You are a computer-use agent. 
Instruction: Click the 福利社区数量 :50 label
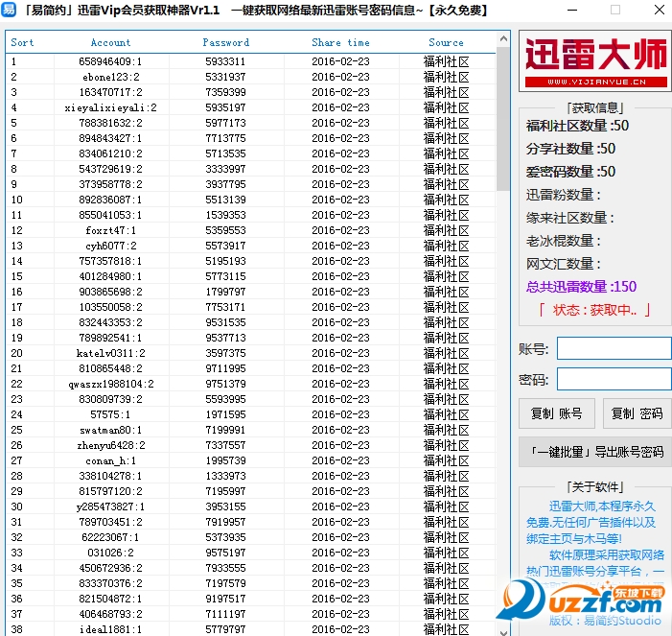click(577, 126)
